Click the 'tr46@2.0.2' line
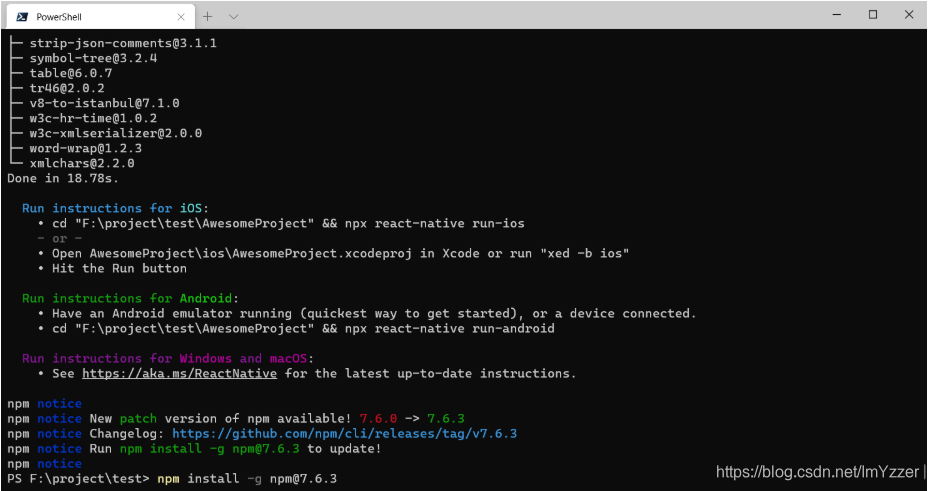 tap(67, 88)
